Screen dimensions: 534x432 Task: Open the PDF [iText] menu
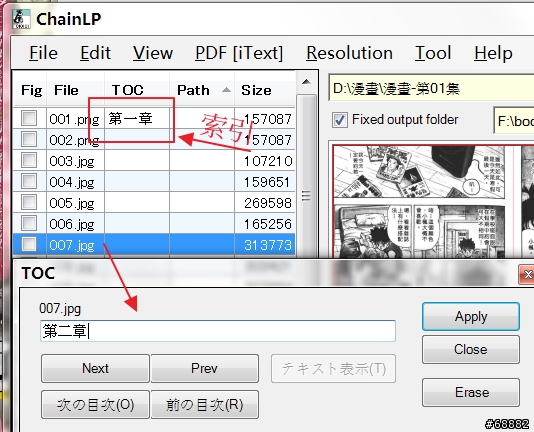tap(239, 53)
